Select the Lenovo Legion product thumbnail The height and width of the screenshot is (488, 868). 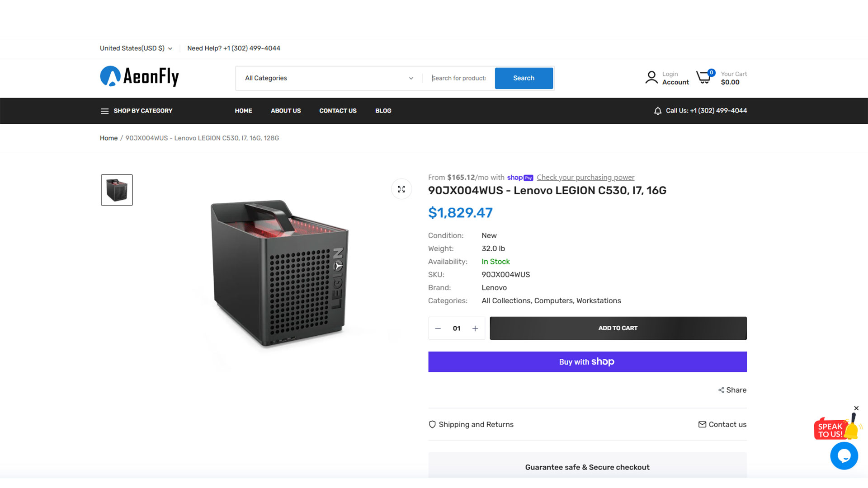coord(117,190)
